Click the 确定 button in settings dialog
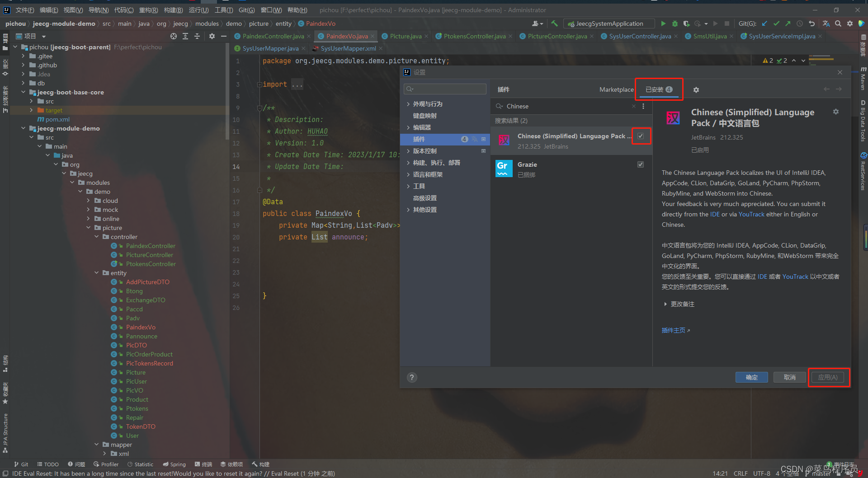This screenshot has width=868, height=478. click(x=751, y=377)
